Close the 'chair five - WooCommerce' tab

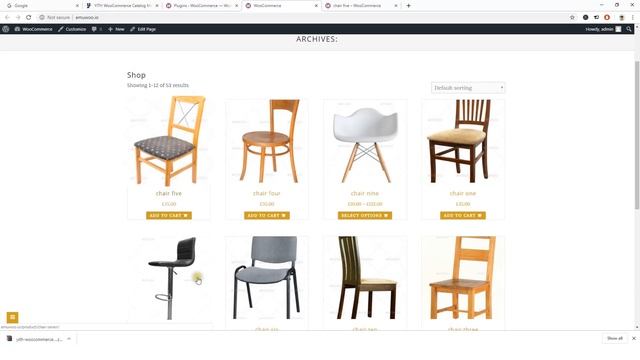click(396, 6)
